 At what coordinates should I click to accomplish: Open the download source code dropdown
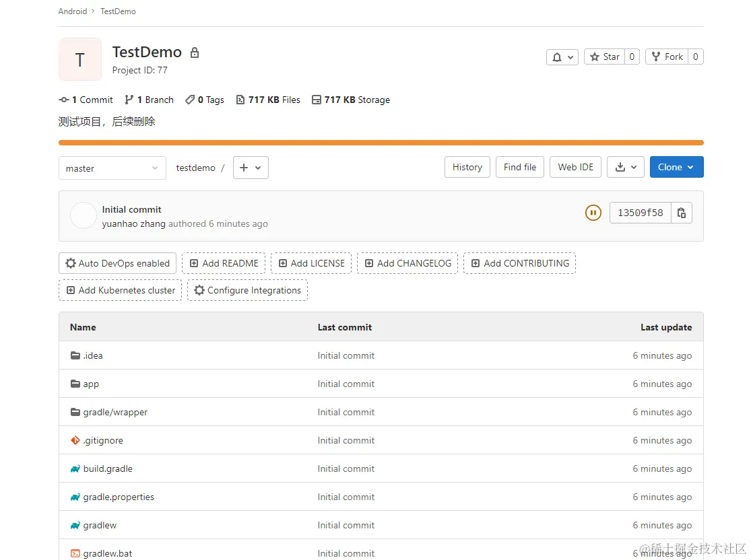(626, 167)
